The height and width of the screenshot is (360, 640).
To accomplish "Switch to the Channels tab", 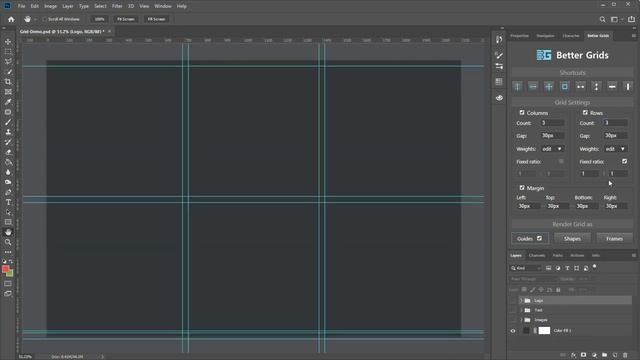I will (537, 256).
